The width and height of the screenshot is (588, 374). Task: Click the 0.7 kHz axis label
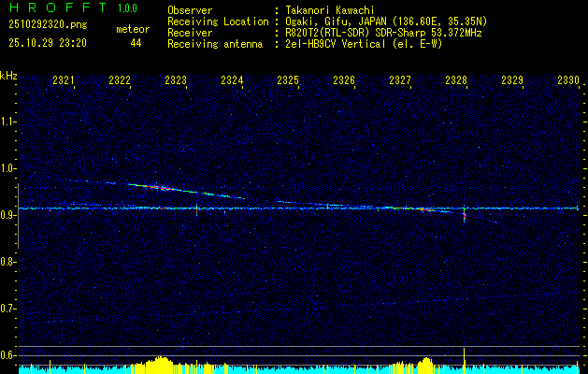(7, 309)
